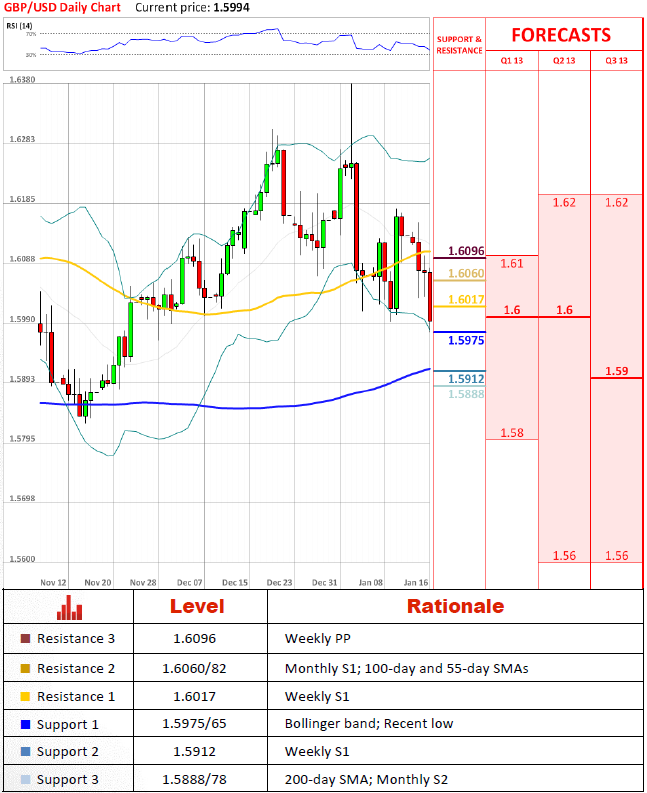Click the Dec 23 date axis label
The height and width of the screenshot is (793, 647).
[x=279, y=583]
